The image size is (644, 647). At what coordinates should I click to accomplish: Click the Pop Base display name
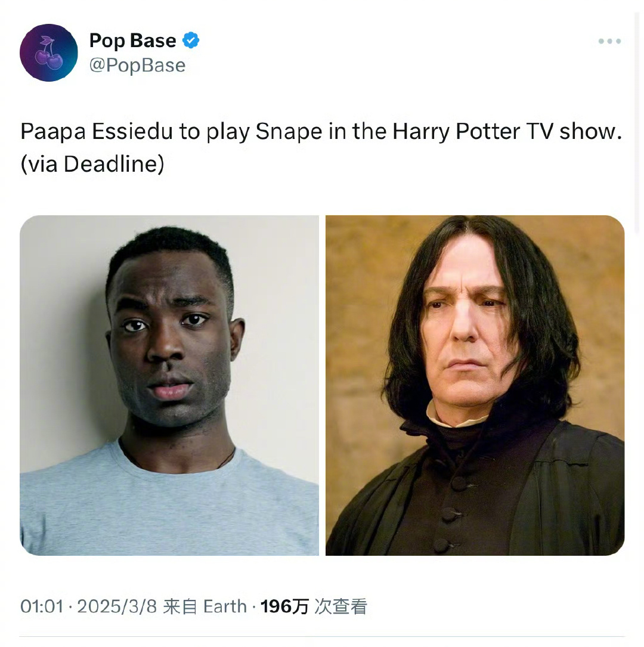pos(133,41)
